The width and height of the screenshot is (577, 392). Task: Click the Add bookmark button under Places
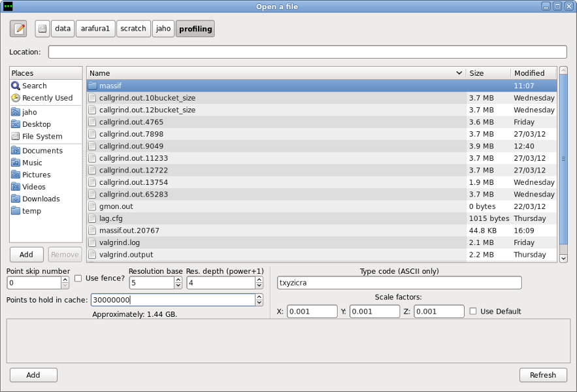tap(27, 255)
